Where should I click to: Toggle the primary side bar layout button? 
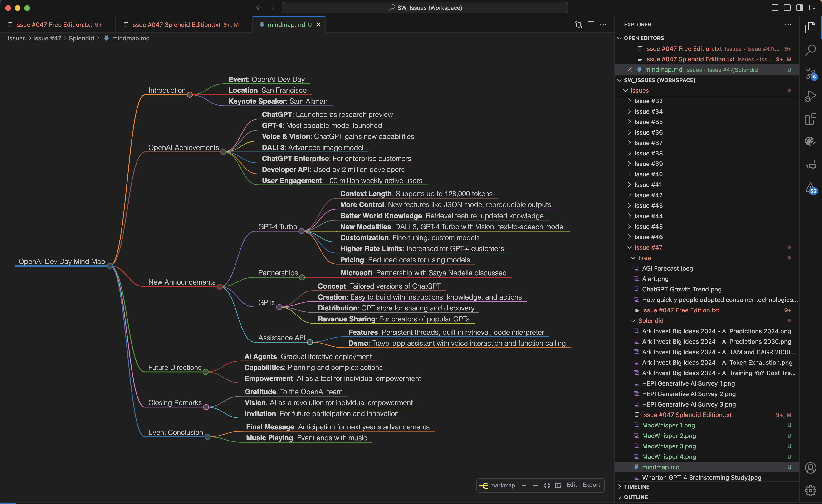775,8
